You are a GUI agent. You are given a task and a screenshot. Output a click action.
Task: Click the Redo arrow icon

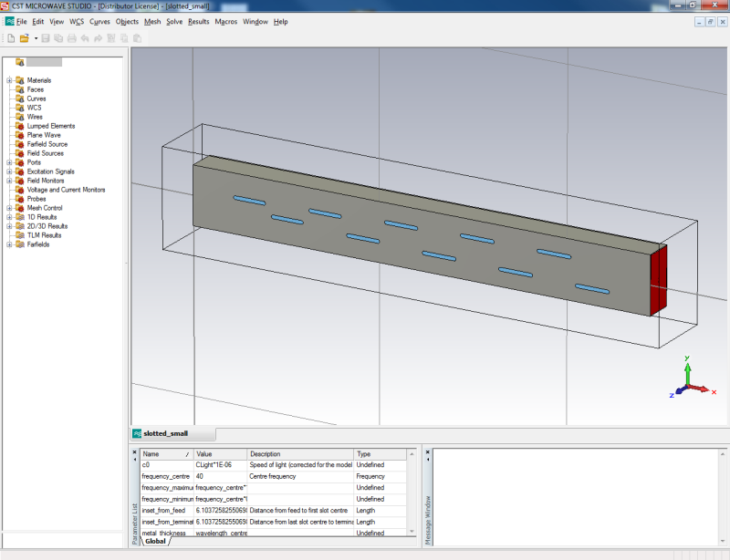point(98,38)
